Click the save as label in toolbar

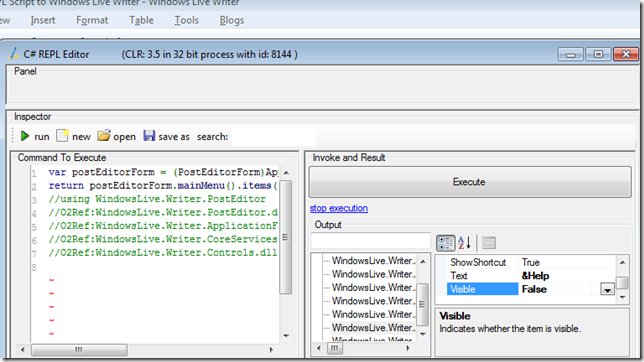[174, 136]
